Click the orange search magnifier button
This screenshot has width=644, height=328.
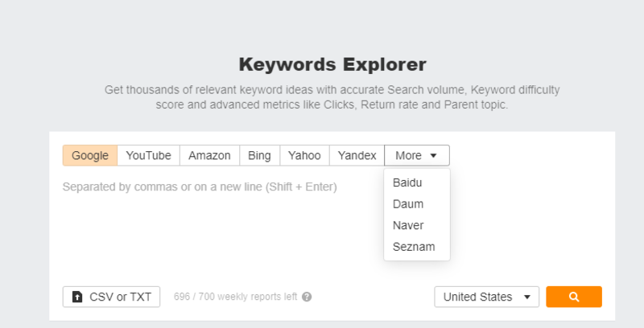pyautogui.click(x=573, y=297)
